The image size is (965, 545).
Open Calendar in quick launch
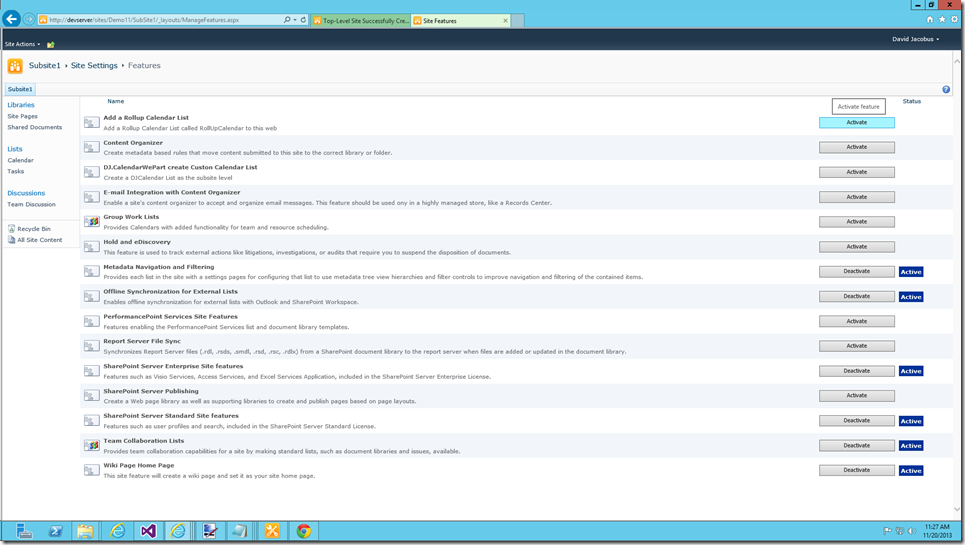(20, 161)
